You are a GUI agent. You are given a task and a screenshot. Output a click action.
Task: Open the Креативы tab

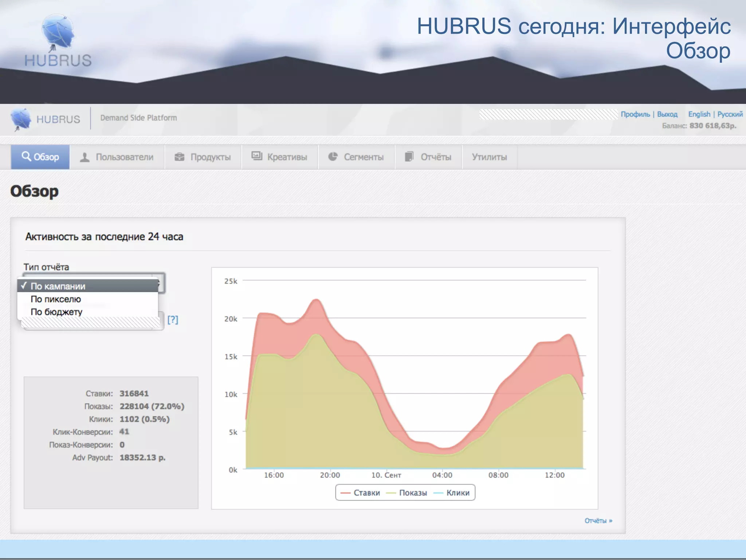point(280,157)
